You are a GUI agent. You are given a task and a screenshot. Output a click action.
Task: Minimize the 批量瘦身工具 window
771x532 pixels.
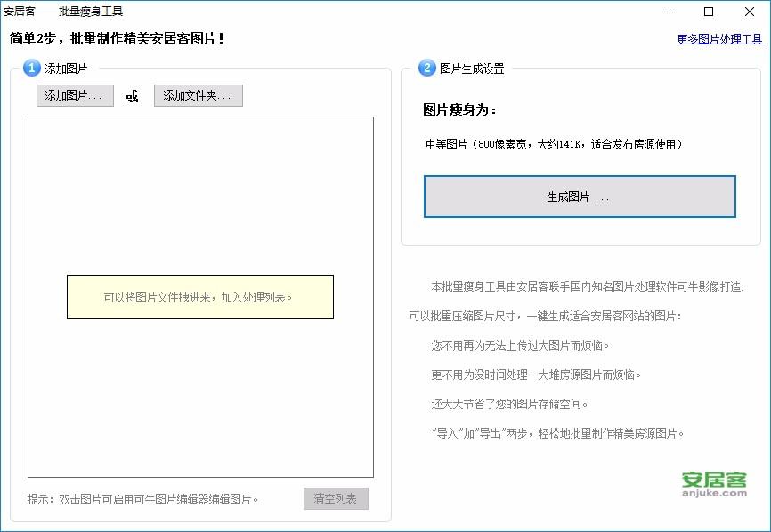tap(669, 12)
